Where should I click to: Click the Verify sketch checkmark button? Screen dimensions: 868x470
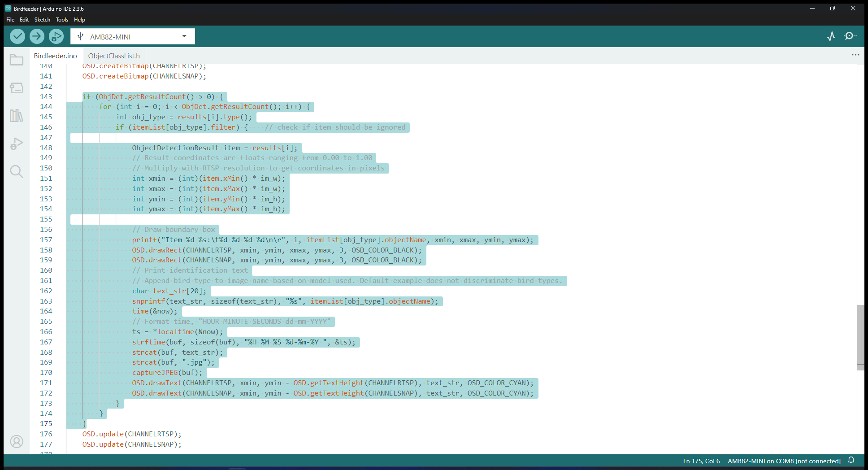(17, 36)
